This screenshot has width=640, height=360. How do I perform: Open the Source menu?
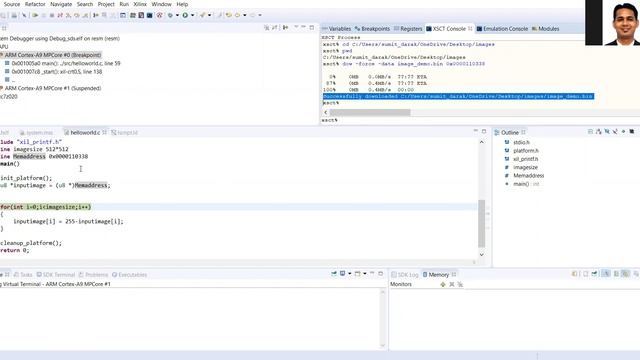coord(11,4)
